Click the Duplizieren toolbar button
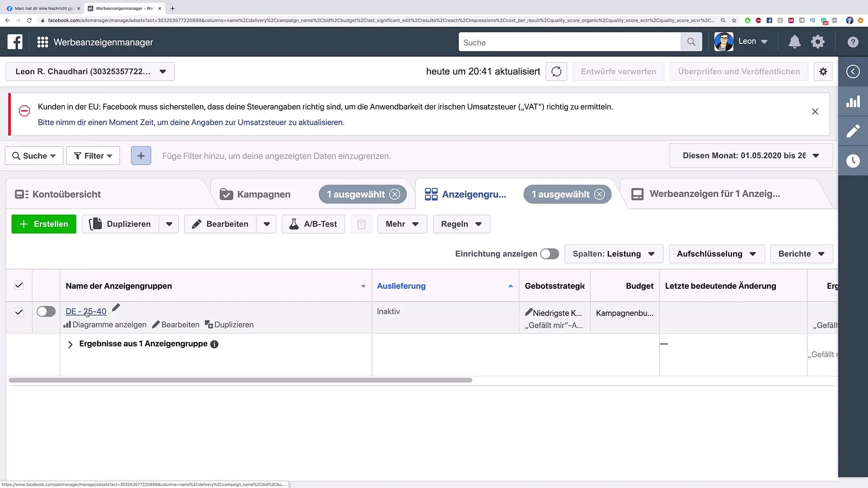 pos(120,224)
